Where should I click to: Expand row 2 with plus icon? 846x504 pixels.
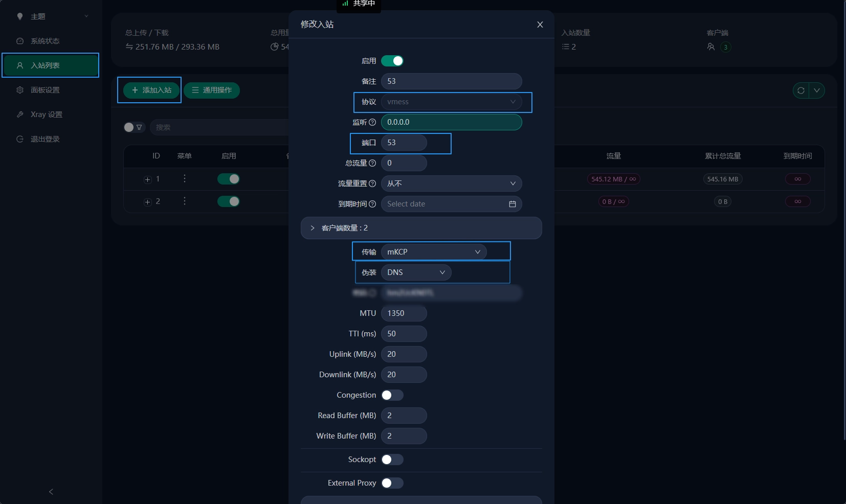click(x=148, y=202)
